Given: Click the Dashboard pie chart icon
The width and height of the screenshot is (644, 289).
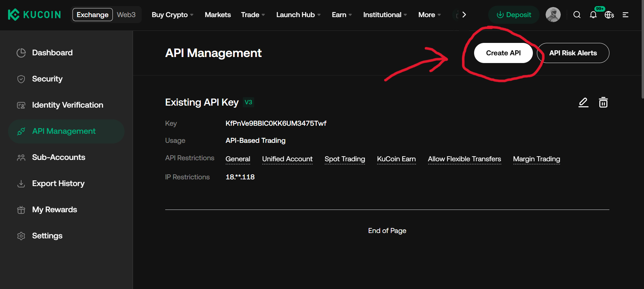Looking at the screenshot, I should pyautogui.click(x=21, y=53).
